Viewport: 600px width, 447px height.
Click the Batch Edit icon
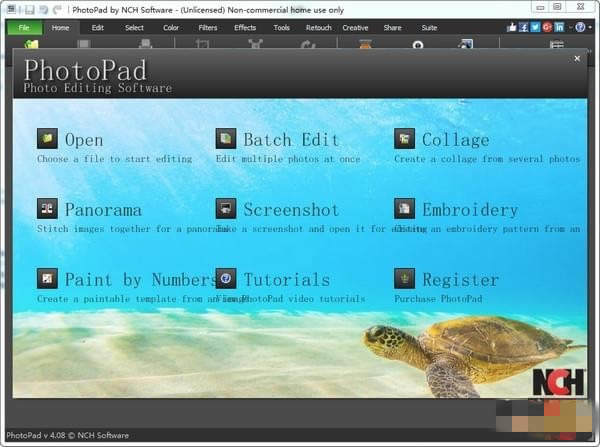point(226,139)
